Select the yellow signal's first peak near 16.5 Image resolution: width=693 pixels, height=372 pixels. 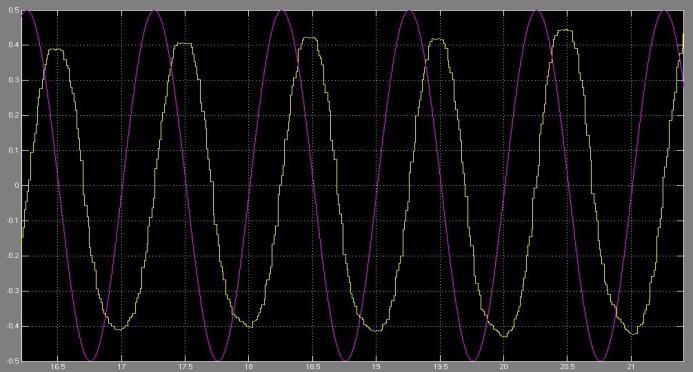[56, 49]
